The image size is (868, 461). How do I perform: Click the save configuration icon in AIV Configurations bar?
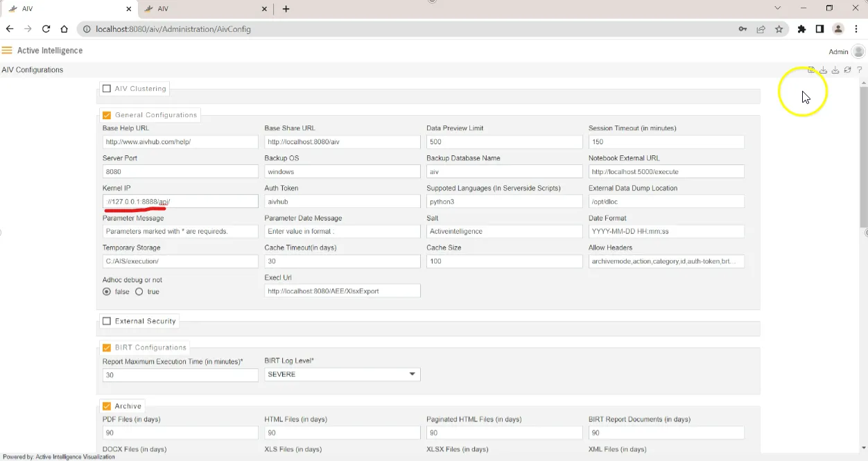811,70
